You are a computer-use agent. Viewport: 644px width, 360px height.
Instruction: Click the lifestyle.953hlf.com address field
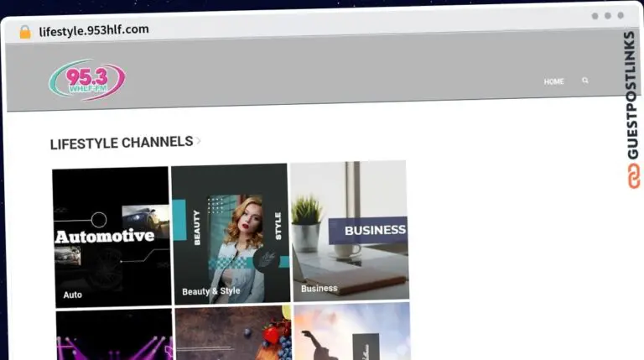click(94, 30)
